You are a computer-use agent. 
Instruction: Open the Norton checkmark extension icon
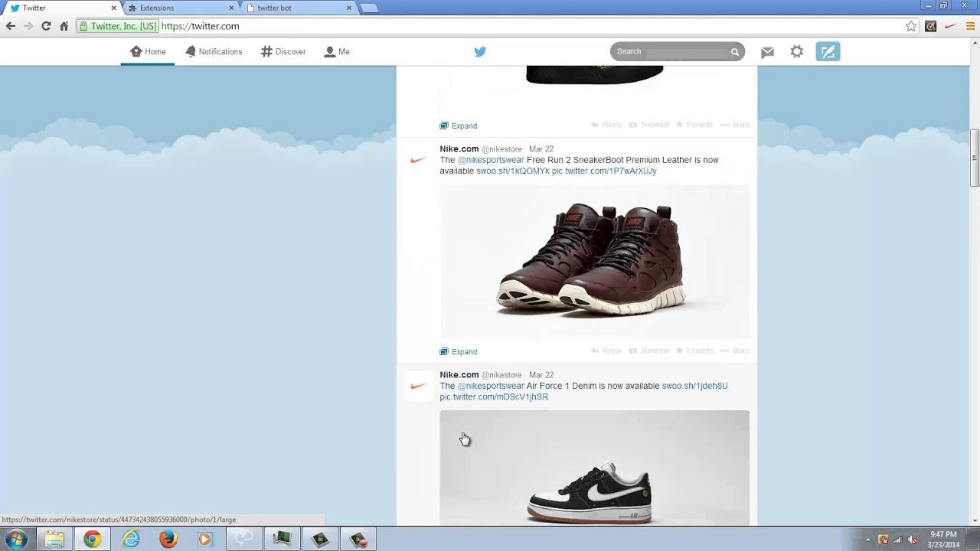point(930,26)
